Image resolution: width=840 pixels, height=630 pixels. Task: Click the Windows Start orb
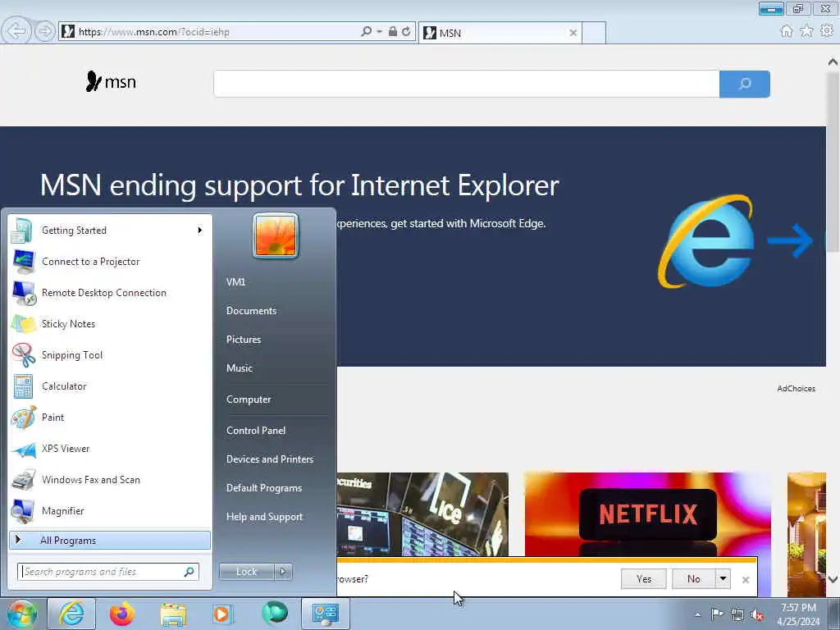coord(22,614)
